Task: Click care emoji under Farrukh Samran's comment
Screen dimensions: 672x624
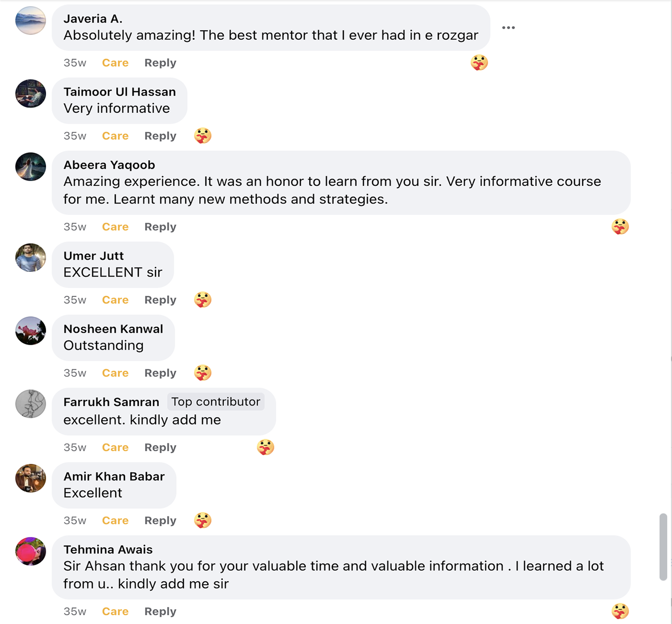Action: click(265, 447)
